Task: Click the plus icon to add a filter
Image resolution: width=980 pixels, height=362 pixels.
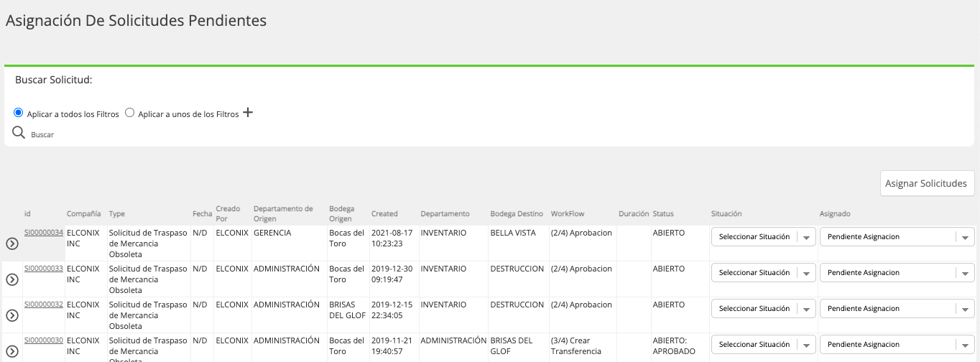Action: (x=248, y=113)
